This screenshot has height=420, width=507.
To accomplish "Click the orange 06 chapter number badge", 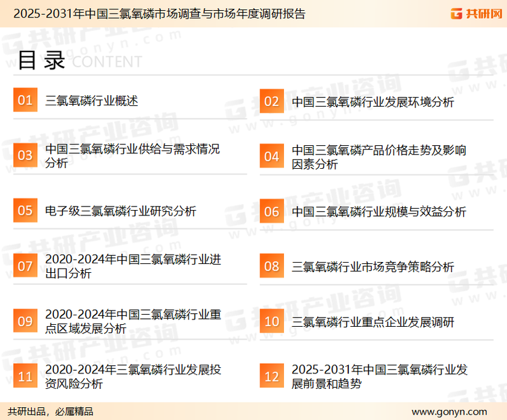I will (x=272, y=211).
